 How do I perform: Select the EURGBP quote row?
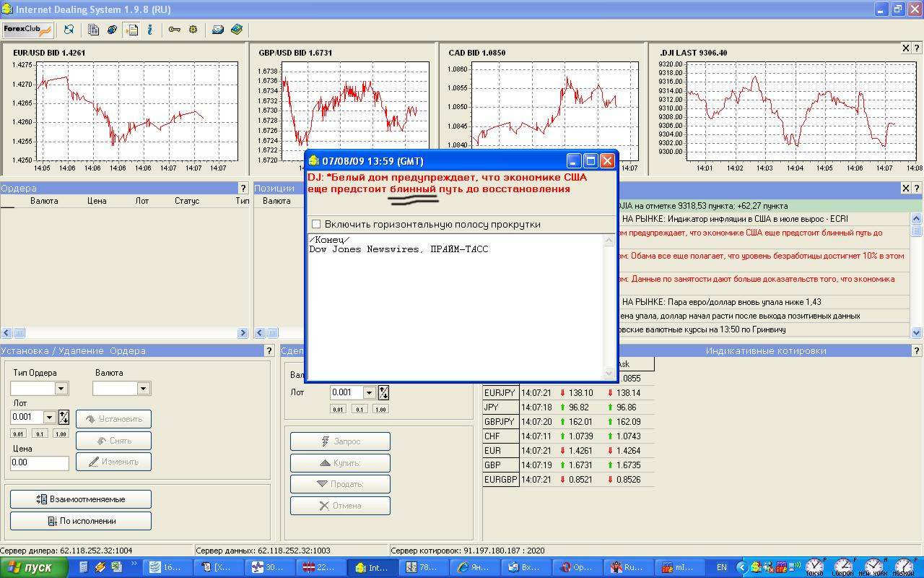tap(569, 480)
